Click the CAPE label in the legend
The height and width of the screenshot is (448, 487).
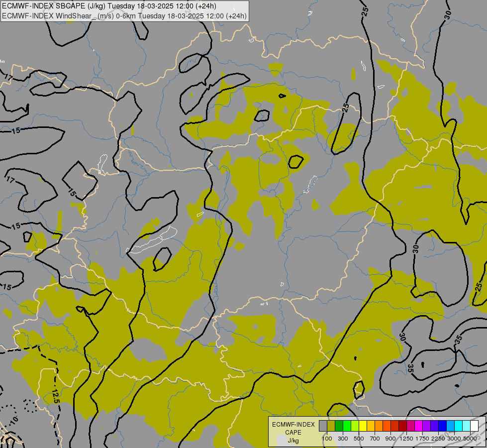293,433
